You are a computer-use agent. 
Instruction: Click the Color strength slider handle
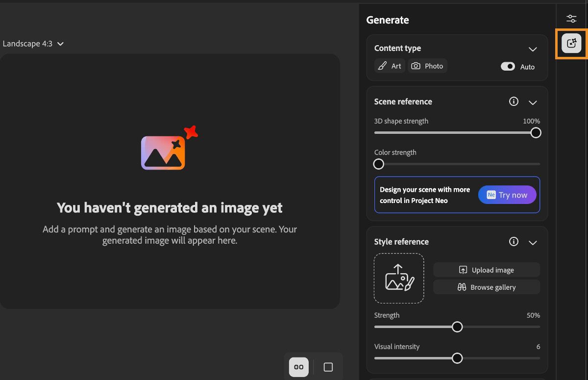(379, 164)
